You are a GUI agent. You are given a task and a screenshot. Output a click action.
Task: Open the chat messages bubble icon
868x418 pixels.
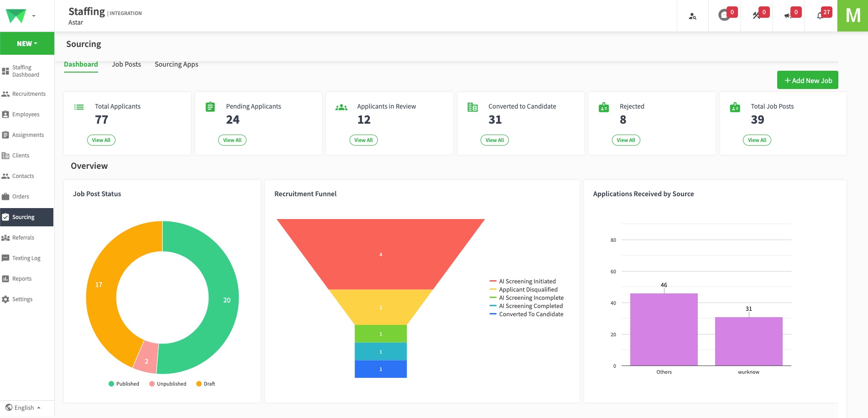click(724, 16)
